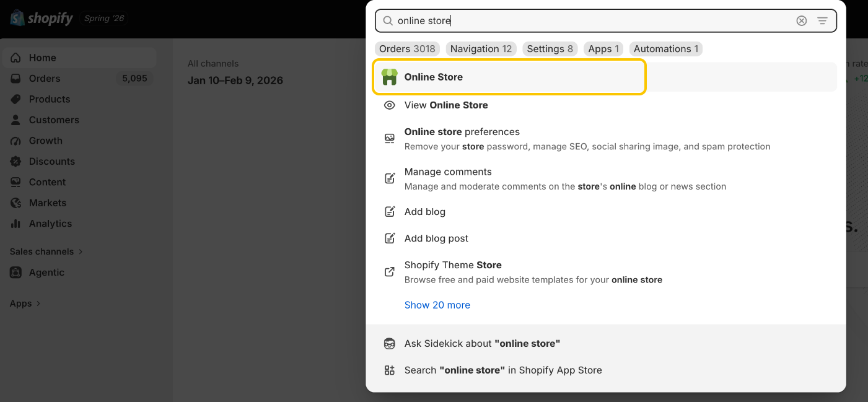868x402 pixels.
Task: Click the Manage comments edit icon
Action: coord(389,179)
